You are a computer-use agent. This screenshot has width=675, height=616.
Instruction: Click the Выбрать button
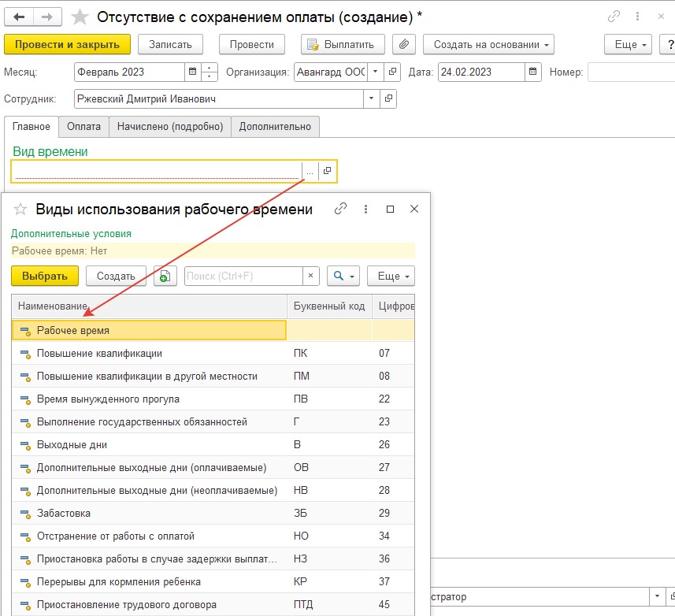[x=45, y=276]
